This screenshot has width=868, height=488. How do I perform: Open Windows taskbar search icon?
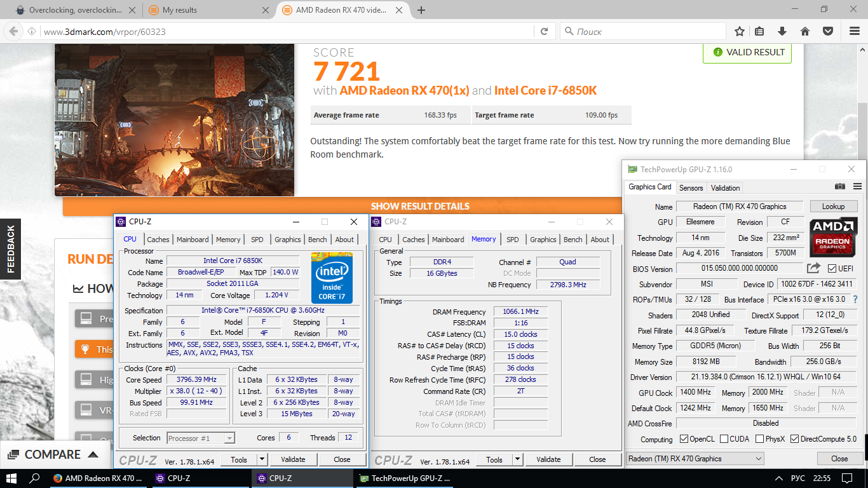tap(35, 478)
